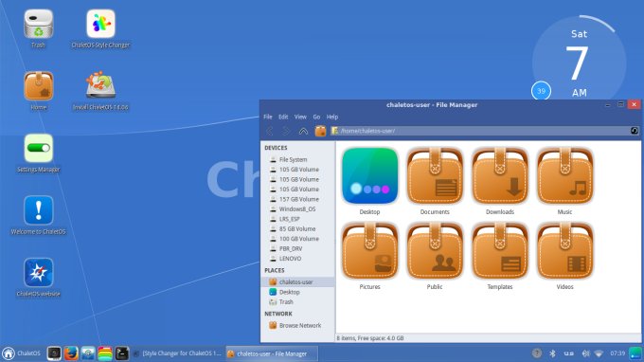This screenshot has width=644, height=362.
Task: Open the View menu
Action: tap(300, 117)
